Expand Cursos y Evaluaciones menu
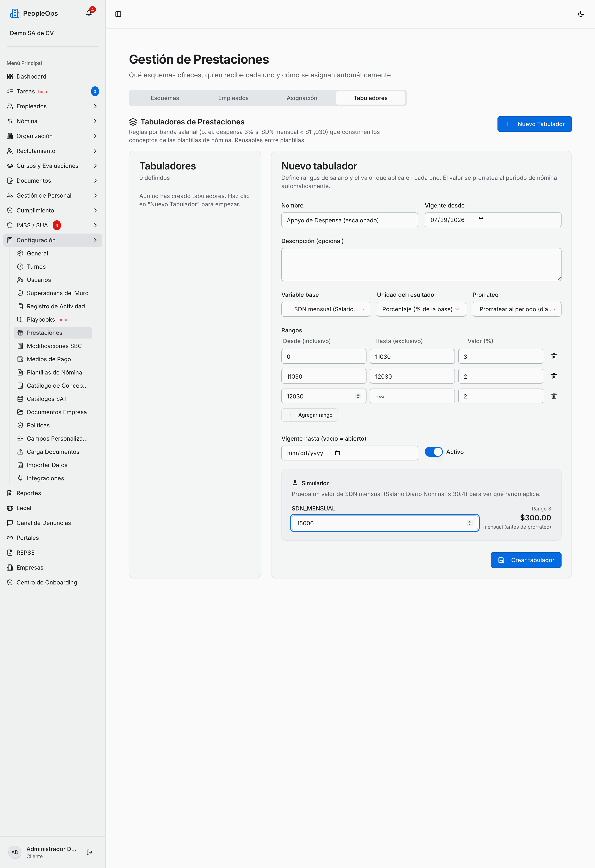Viewport: 595px width, 868px height. pos(53,166)
